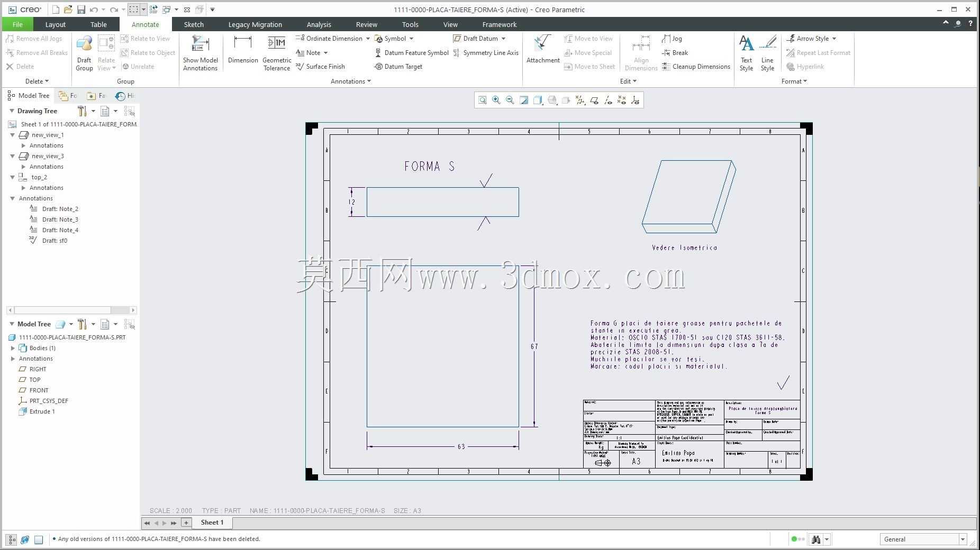Click Datum Target tool

(398, 67)
